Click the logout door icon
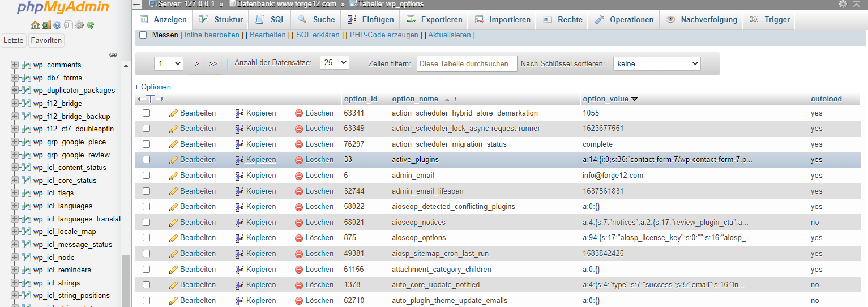This screenshot has width=868, height=307. point(46,25)
